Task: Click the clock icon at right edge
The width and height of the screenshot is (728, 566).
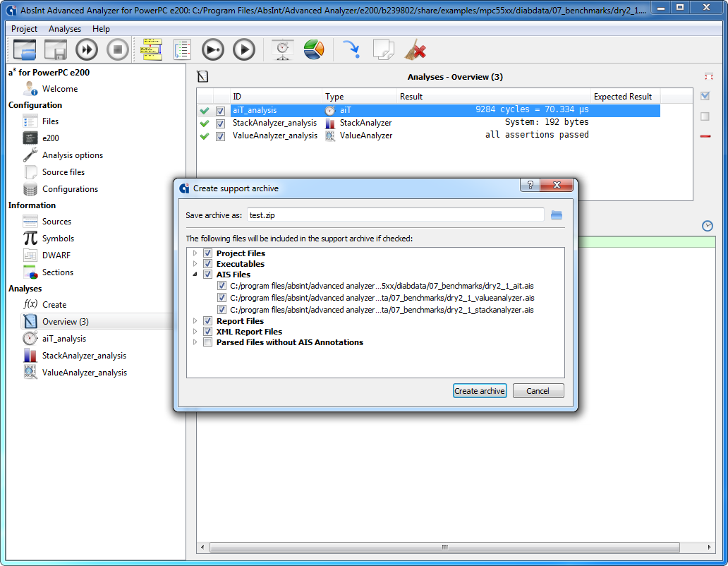Action: (707, 226)
